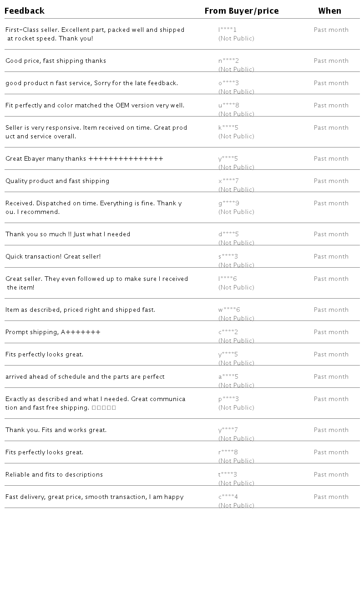
Task: Click buyer d****5 username
Action: 228,234
